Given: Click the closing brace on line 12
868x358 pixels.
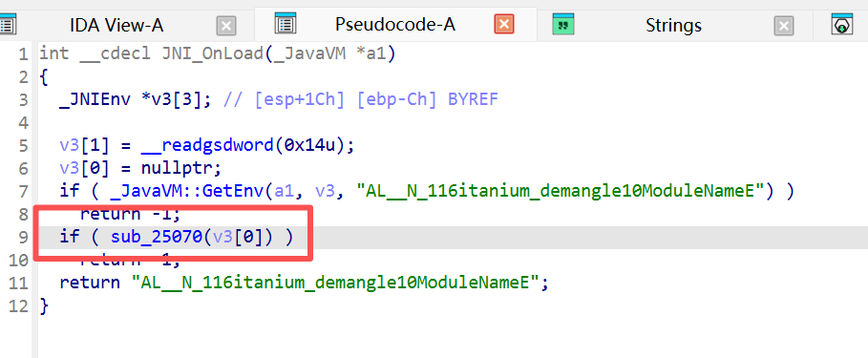Looking at the screenshot, I should (x=44, y=306).
